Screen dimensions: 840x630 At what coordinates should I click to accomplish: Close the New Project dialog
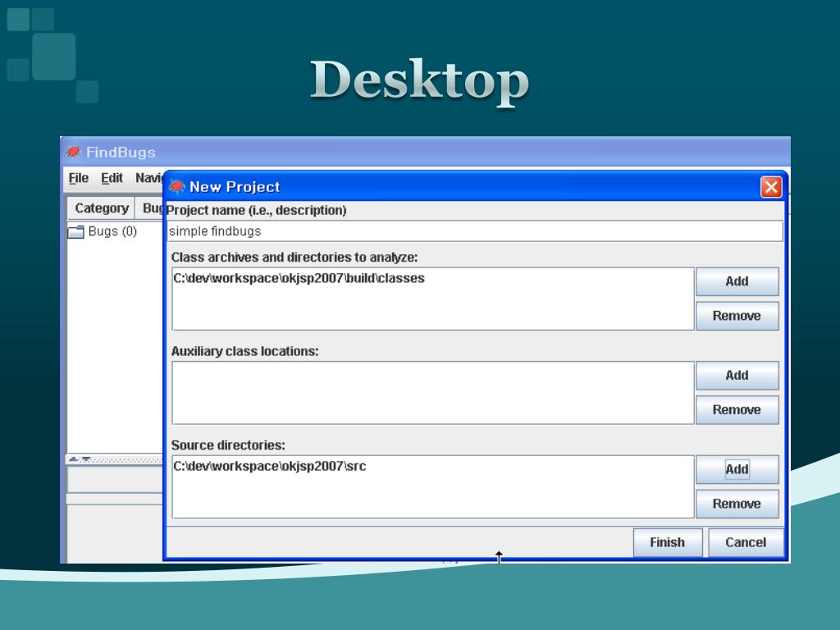[771, 187]
